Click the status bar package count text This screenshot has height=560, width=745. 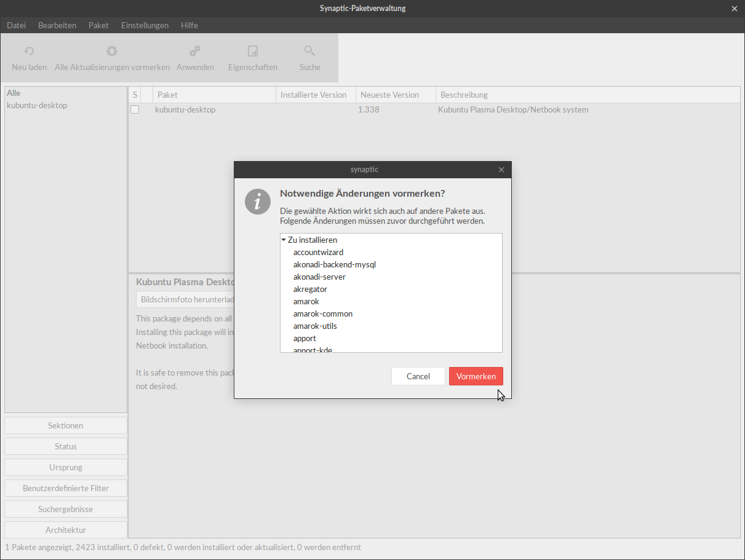183,547
